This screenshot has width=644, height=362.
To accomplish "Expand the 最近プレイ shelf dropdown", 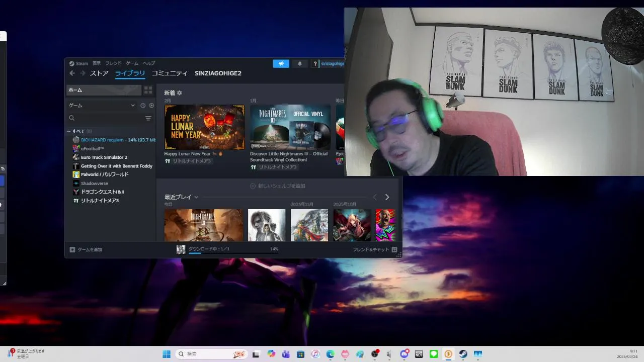I will point(196,197).
